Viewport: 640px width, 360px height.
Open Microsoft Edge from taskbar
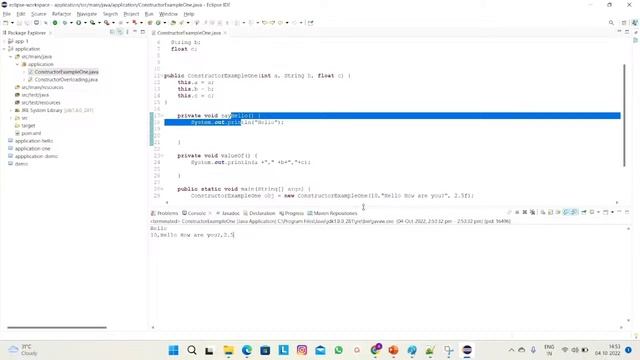pos(247,350)
